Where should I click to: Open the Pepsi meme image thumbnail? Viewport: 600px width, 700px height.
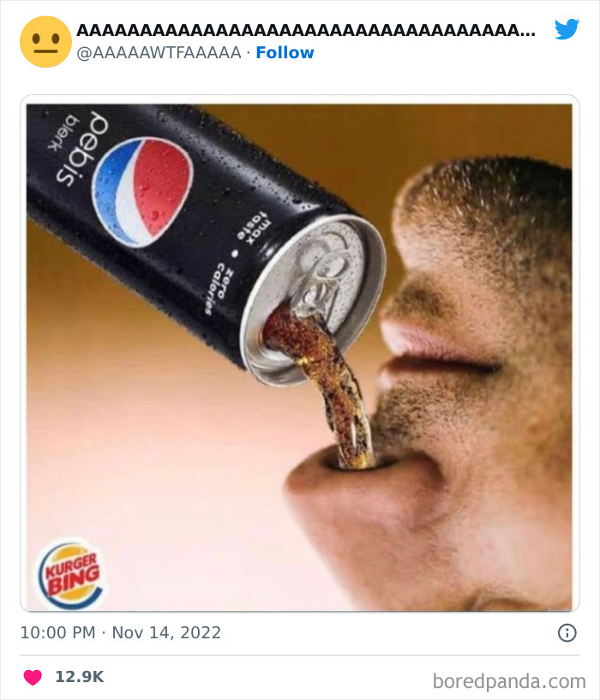pyautogui.click(x=300, y=351)
